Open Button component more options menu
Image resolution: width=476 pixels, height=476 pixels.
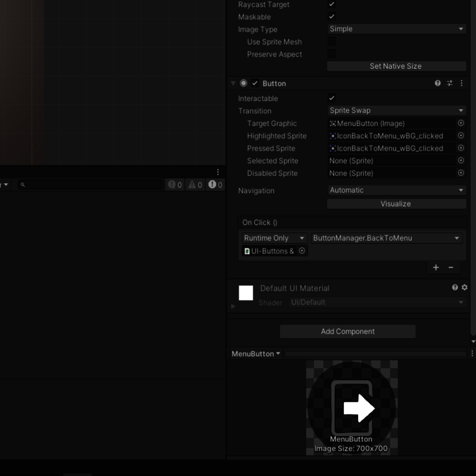461,83
